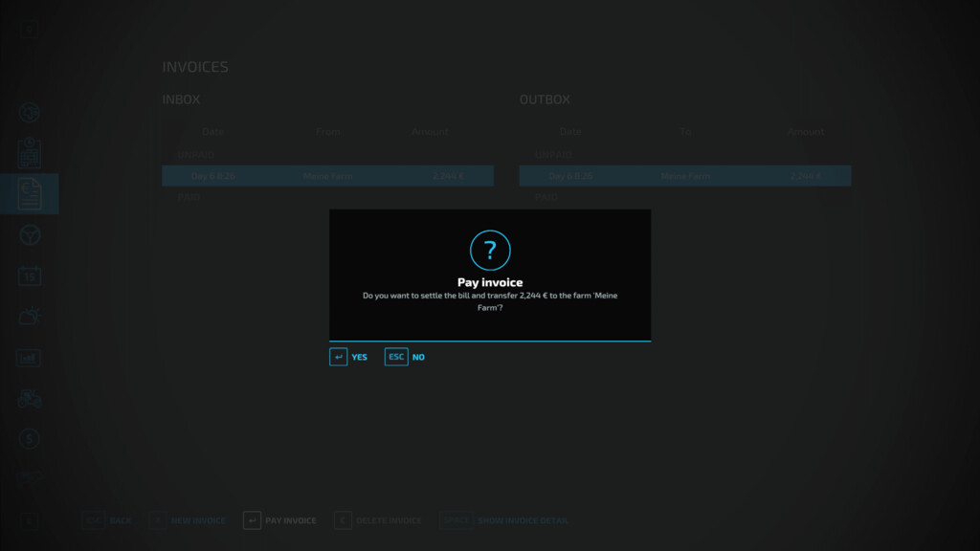Open the clipboard page icon below the map
The height and width of the screenshot is (551, 980).
[x=30, y=153]
